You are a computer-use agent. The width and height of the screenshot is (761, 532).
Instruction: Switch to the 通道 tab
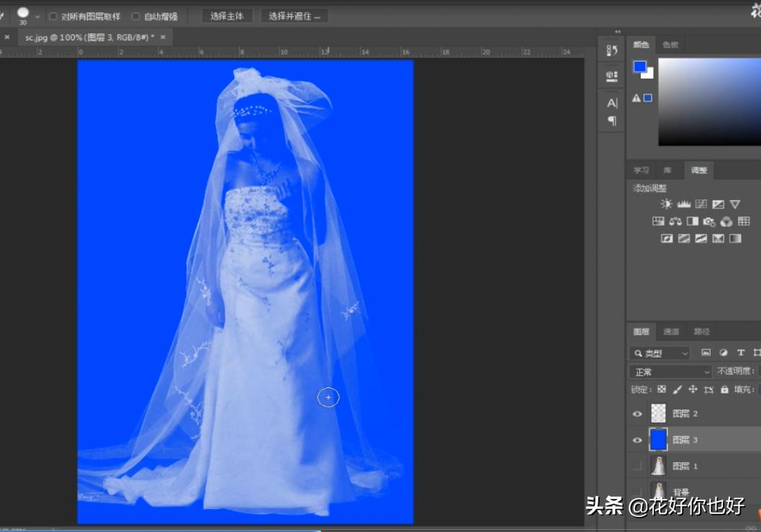click(x=671, y=332)
